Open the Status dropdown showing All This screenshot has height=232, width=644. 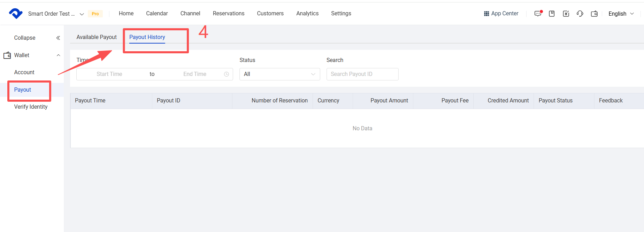tap(279, 74)
